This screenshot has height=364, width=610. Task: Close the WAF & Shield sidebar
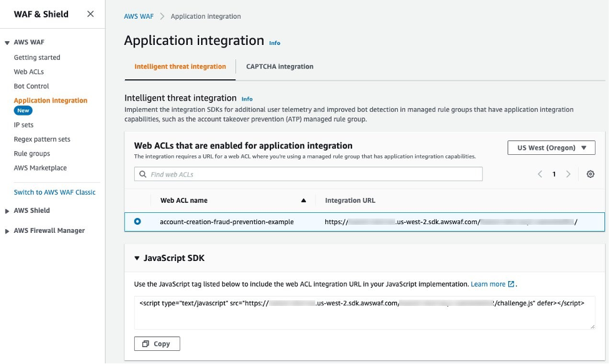pos(91,14)
